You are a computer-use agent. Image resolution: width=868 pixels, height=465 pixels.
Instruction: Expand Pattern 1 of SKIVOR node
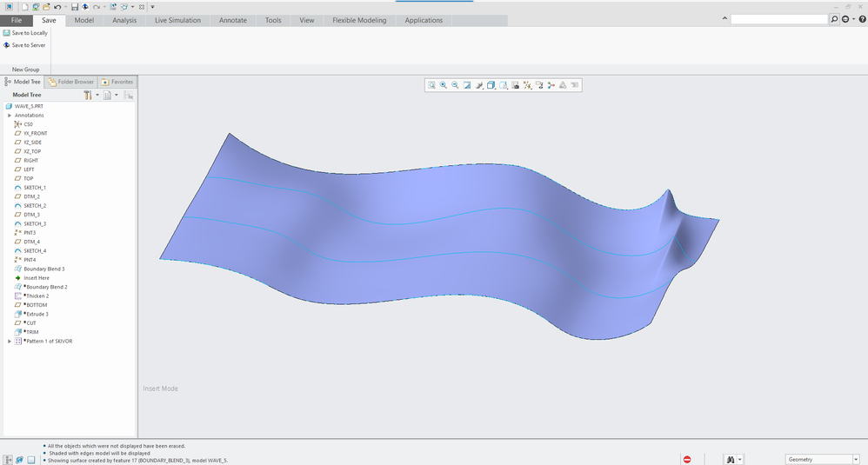click(x=10, y=342)
